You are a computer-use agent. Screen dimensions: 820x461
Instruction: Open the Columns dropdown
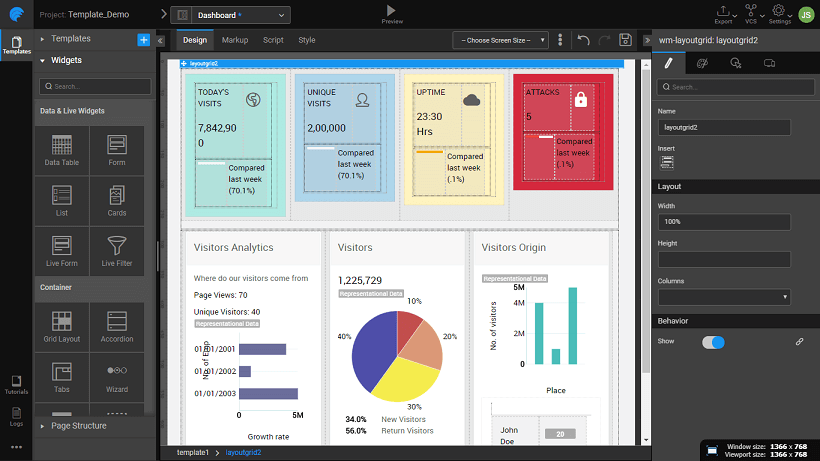pyautogui.click(x=724, y=296)
